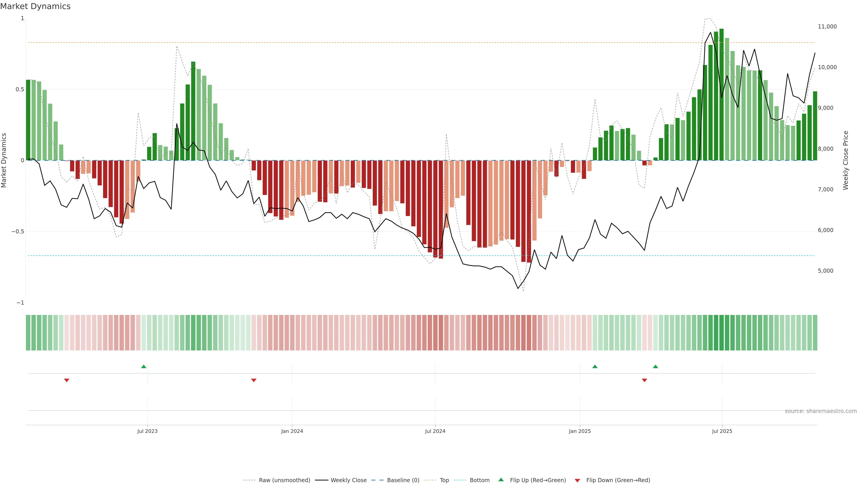The width and height of the screenshot is (868, 488).
Task: Click the leftmost red flip-down triangle marker
Action: pos(67,380)
